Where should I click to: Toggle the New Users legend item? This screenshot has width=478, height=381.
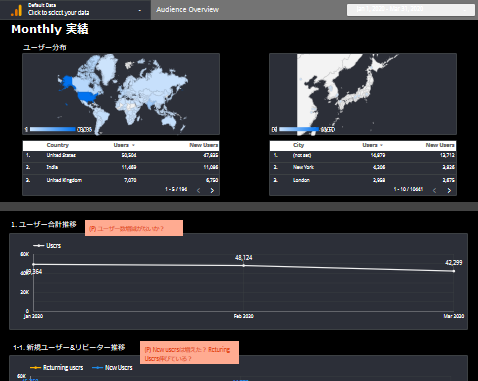[112, 368]
